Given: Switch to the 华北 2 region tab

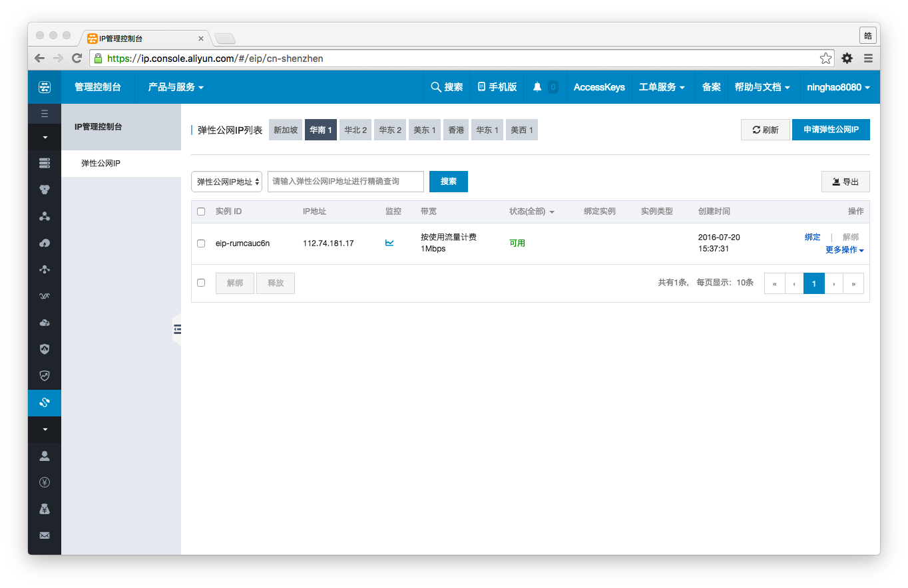Looking at the screenshot, I should (x=355, y=130).
